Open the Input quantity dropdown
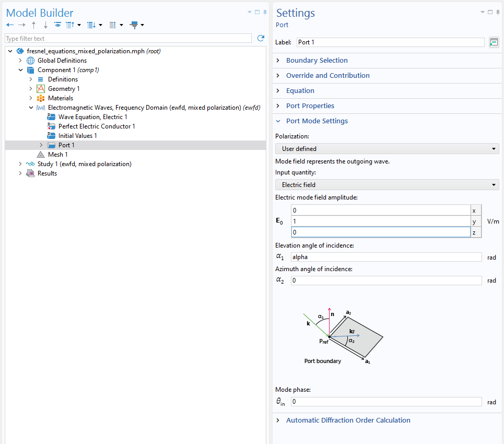This screenshot has width=504, height=444. pos(386,184)
